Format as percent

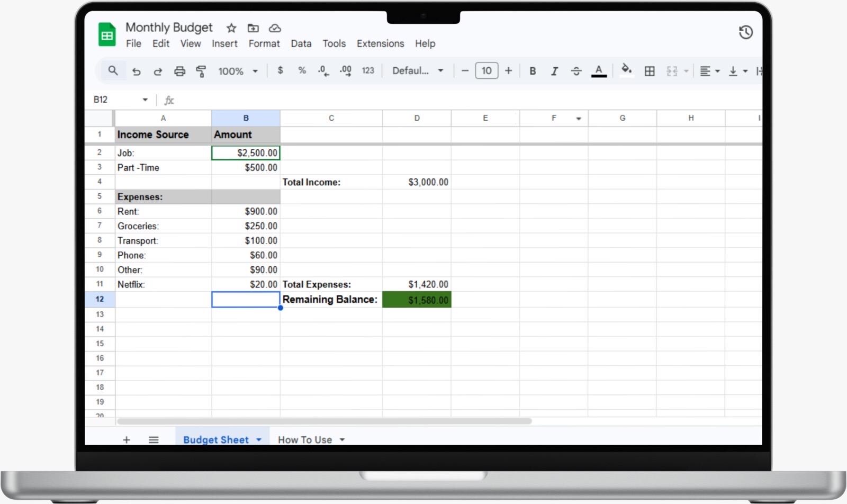click(302, 70)
